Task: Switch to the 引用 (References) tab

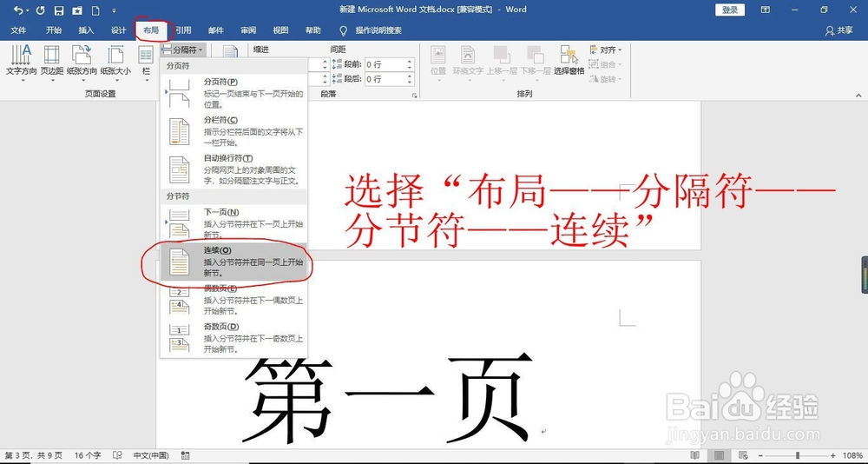Action: (x=183, y=30)
